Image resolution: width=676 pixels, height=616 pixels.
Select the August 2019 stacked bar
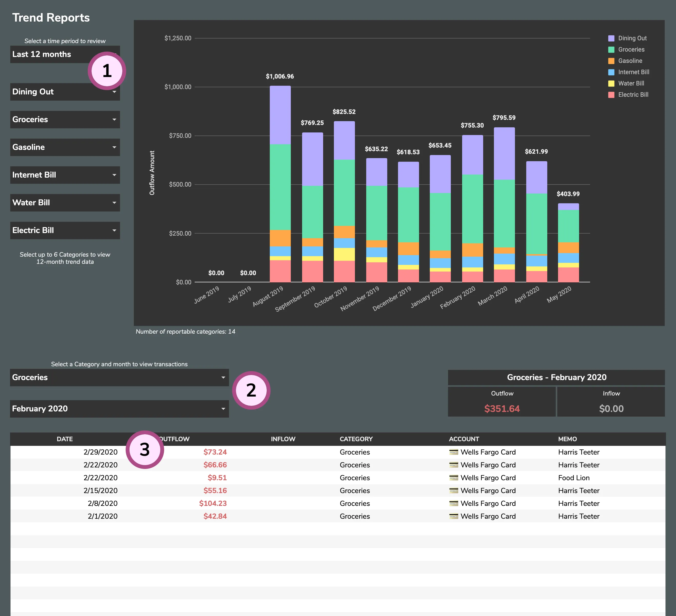coord(280,185)
